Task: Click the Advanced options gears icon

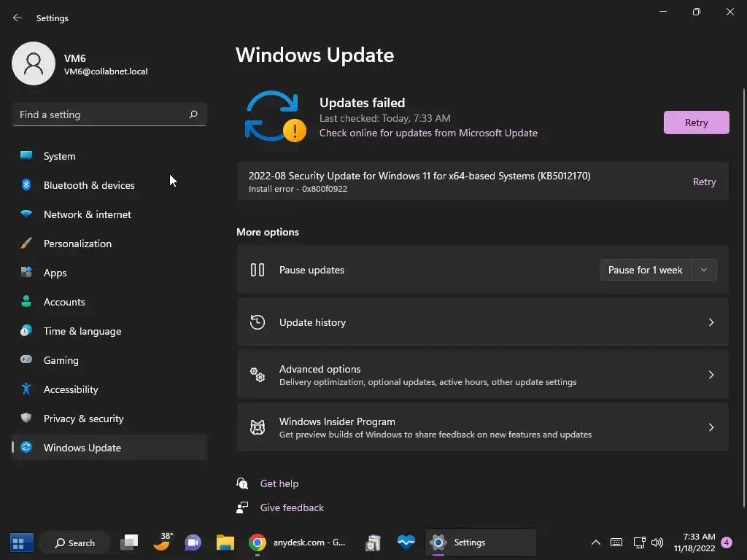Action: click(258, 375)
